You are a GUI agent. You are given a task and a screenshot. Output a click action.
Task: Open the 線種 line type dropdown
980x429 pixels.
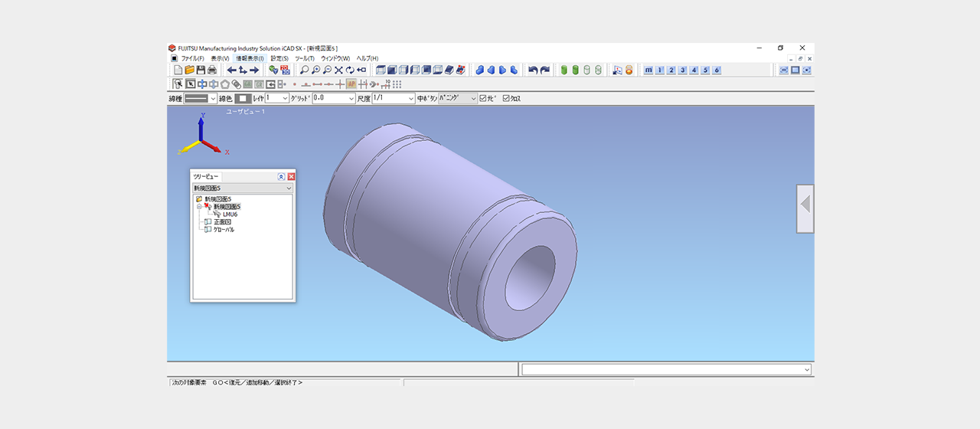click(213, 98)
